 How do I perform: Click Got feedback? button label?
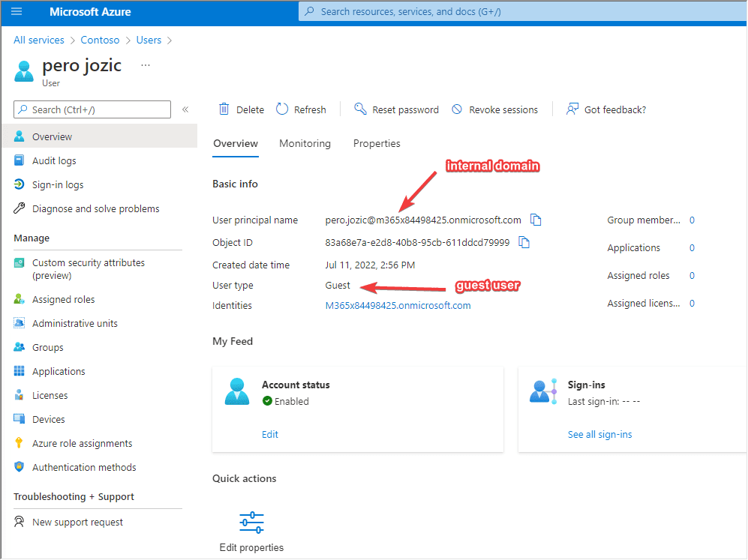click(615, 109)
